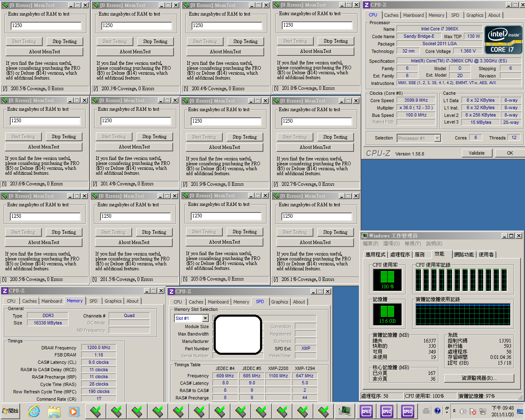Screen dimensions: 525x420
Task: Launch Internet Explorer from the taskbar
Action: 34,411
